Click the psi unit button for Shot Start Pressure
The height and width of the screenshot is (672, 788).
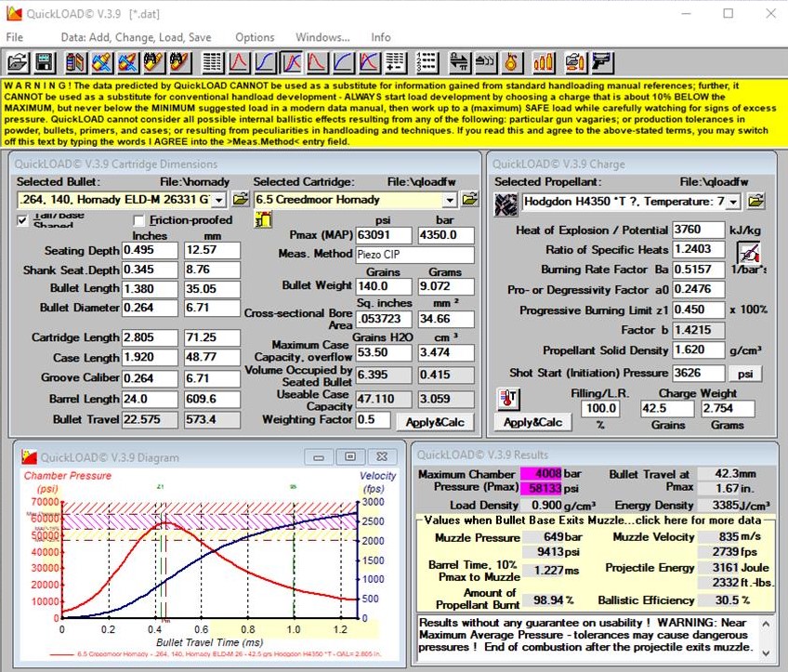click(x=744, y=374)
